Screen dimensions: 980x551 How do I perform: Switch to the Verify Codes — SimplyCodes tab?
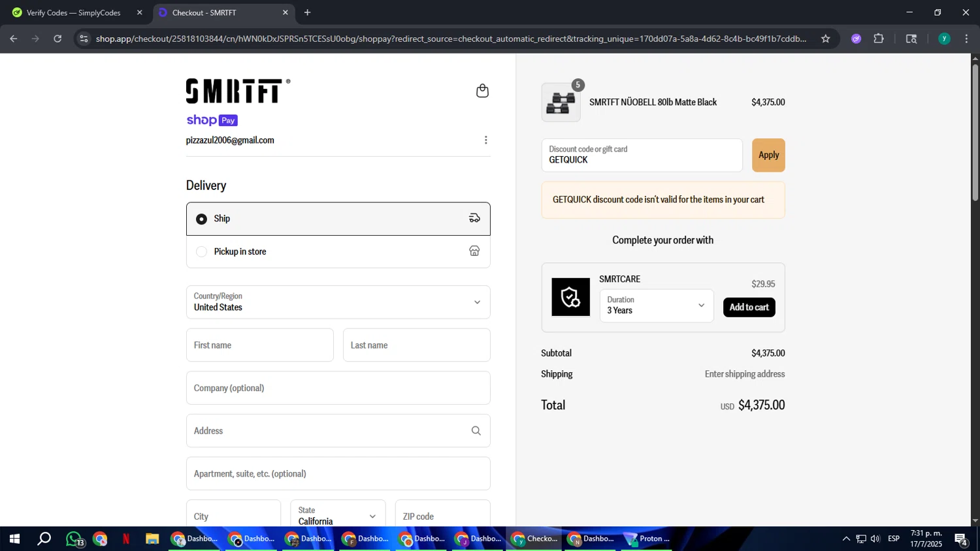(x=76, y=12)
